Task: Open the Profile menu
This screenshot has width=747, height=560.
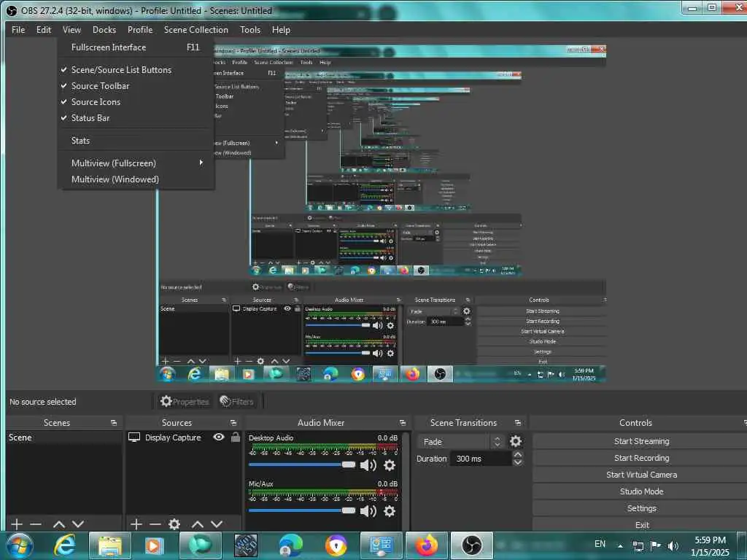Action: (140, 29)
